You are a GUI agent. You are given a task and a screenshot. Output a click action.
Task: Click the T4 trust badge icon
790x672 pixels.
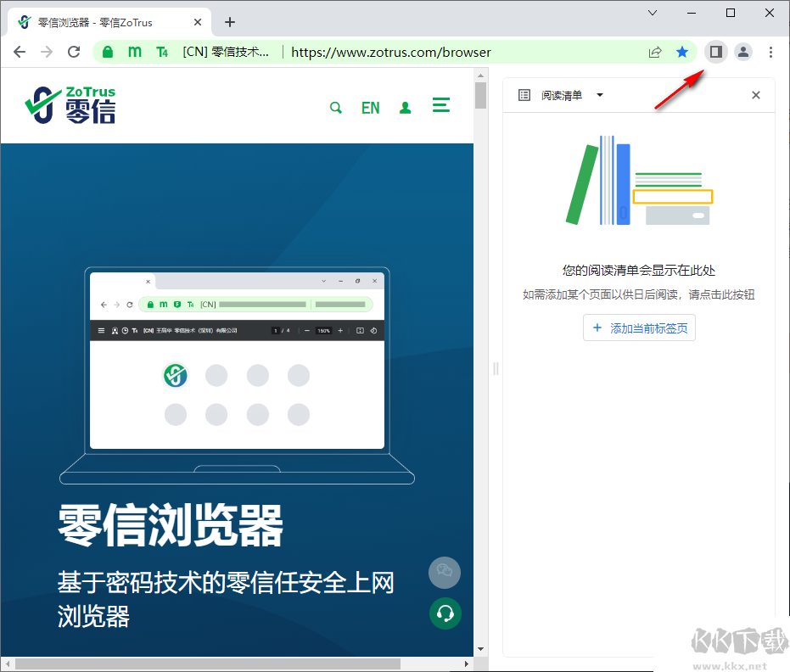pyautogui.click(x=161, y=52)
